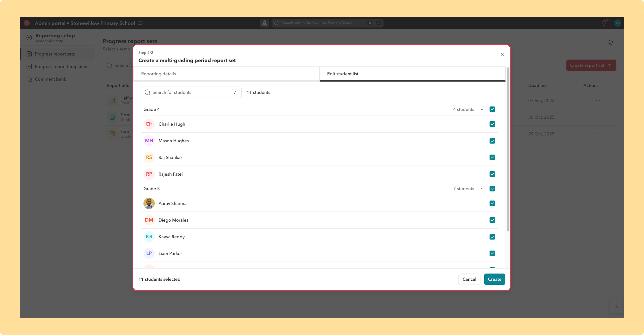
Task: Uncheck Charlie Hugh's checkbox
Action: [492, 124]
